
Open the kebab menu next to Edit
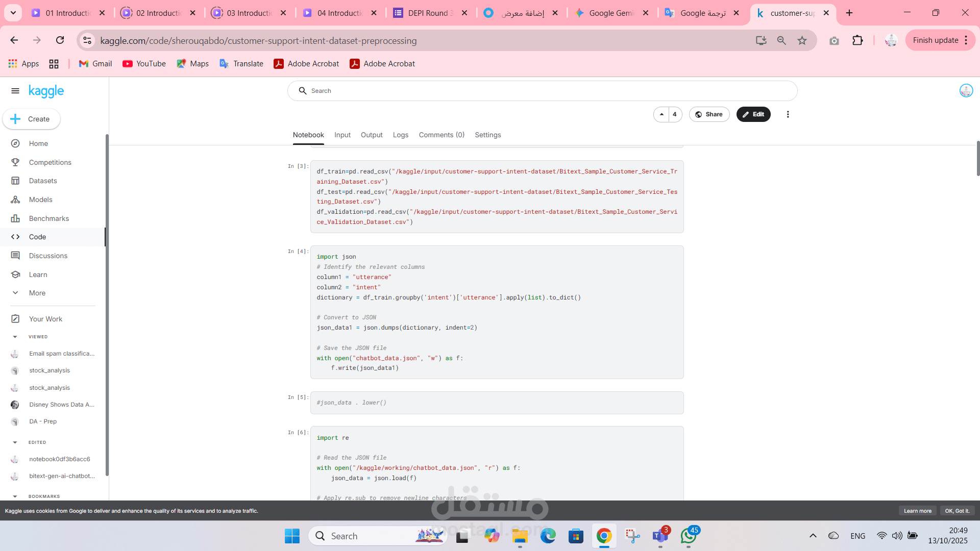(788, 114)
